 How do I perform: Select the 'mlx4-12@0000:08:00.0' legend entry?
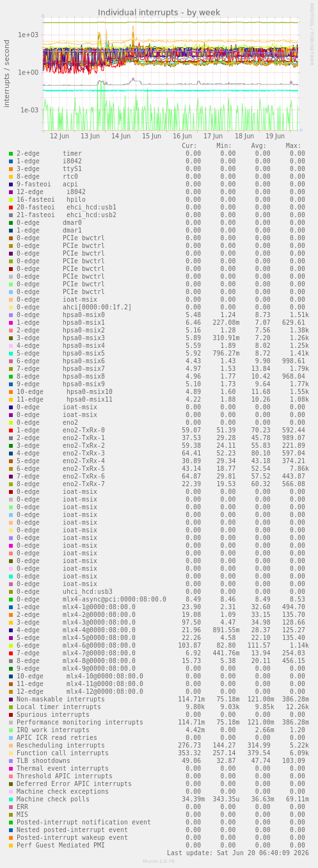point(105,692)
